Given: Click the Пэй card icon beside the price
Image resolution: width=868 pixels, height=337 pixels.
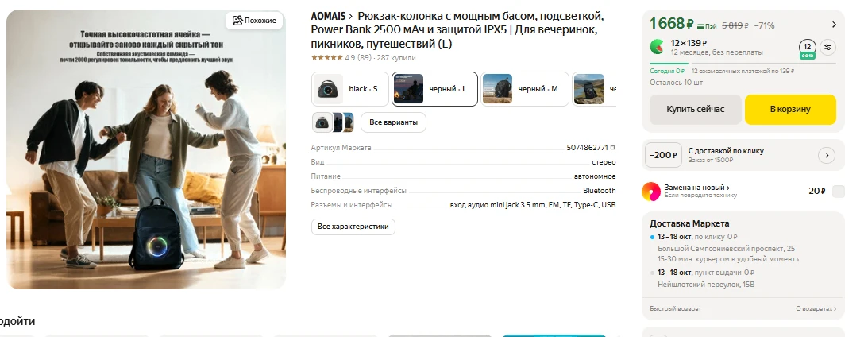Looking at the screenshot, I should click(x=707, y=25).
